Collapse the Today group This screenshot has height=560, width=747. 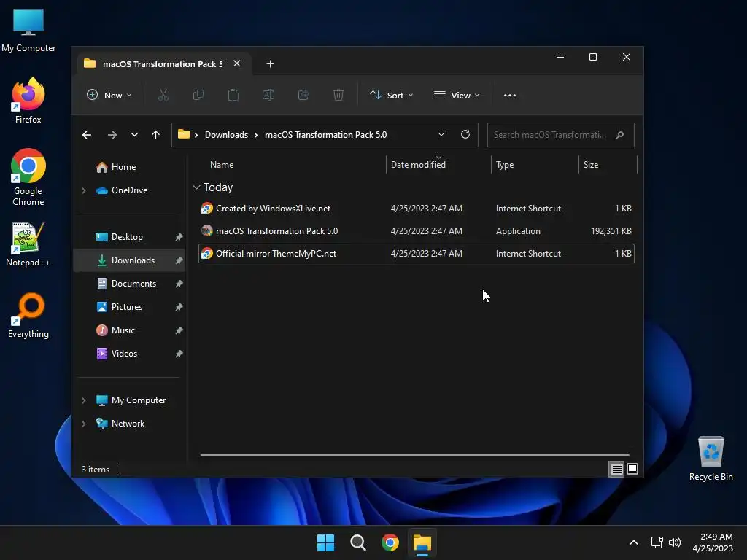[x=196, y=187]
